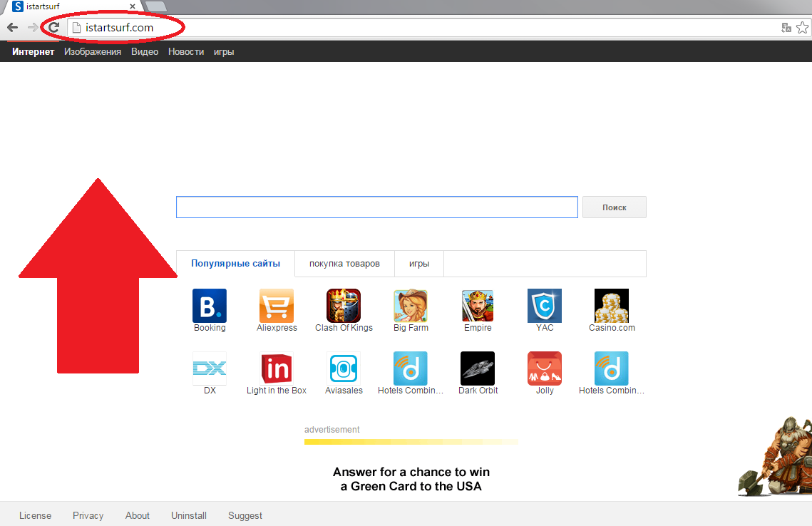Select the Новости navigation item
The height and width of the screenshot is (526, 812).
(x=186, y=52)
